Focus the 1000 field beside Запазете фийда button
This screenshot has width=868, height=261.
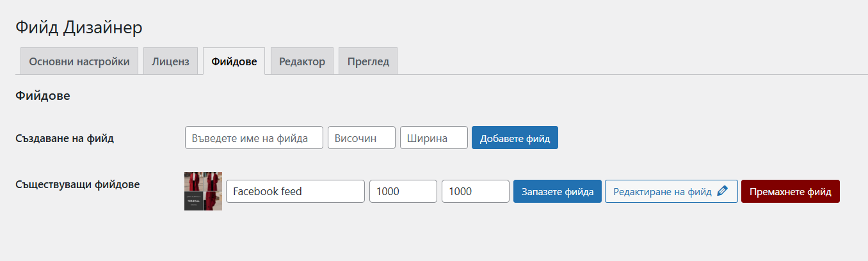click(475, 191)
